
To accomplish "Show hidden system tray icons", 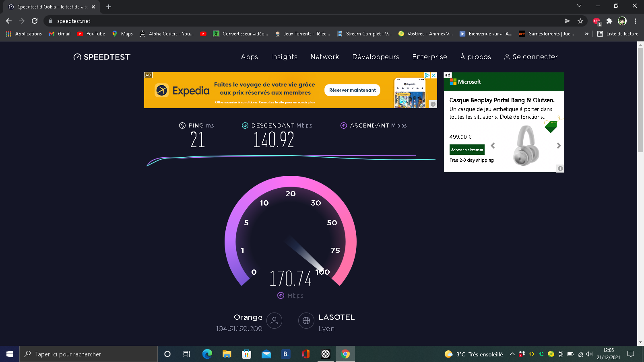I will pyautogui.click(x=512, y=354).
